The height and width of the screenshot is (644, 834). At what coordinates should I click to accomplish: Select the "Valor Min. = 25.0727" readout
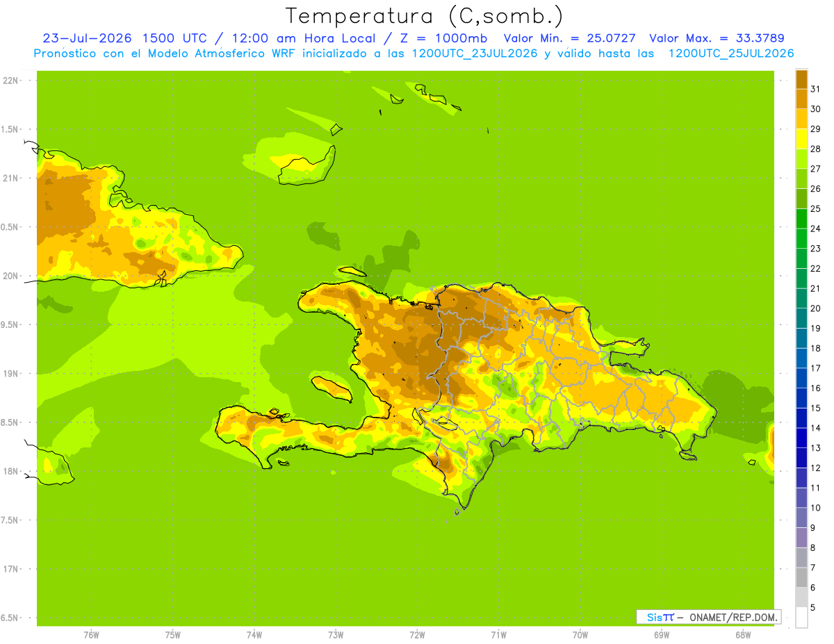570,38
